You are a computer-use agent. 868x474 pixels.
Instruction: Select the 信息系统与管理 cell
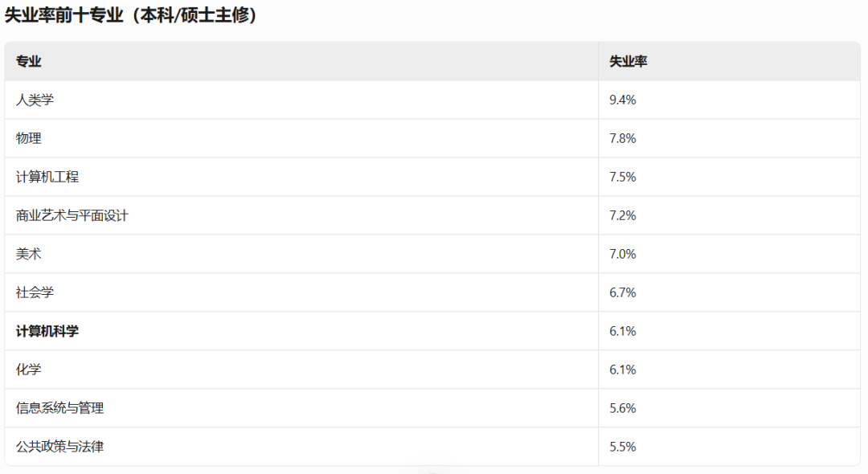click(301, 408)
